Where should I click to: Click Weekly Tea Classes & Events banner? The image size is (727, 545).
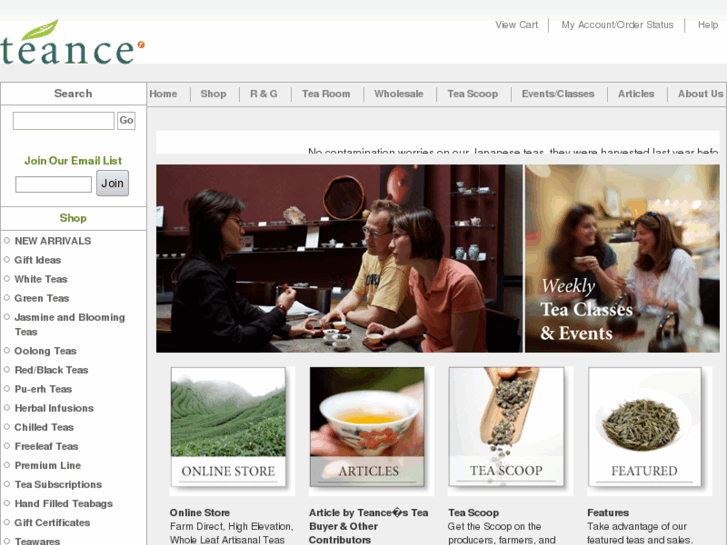[622, 258]
